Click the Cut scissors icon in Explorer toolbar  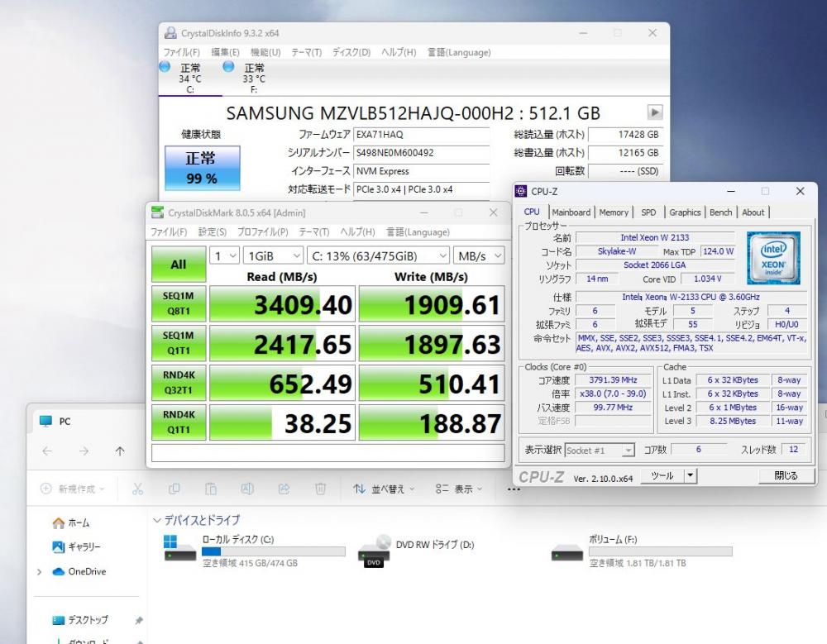[137, 489]
